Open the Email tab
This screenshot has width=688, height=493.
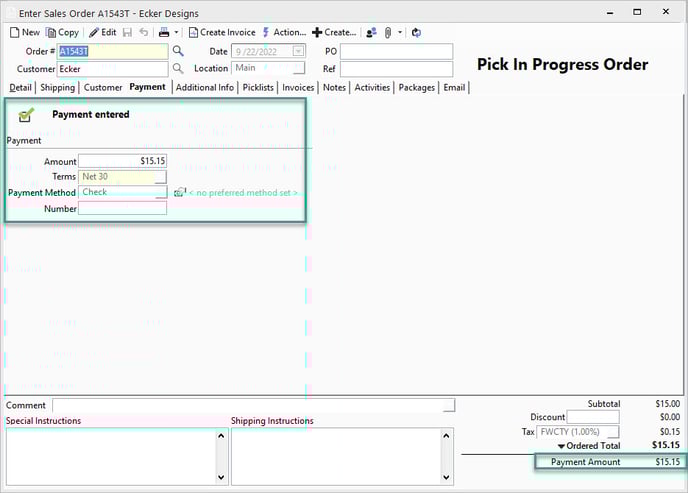[x=454, y=87]
